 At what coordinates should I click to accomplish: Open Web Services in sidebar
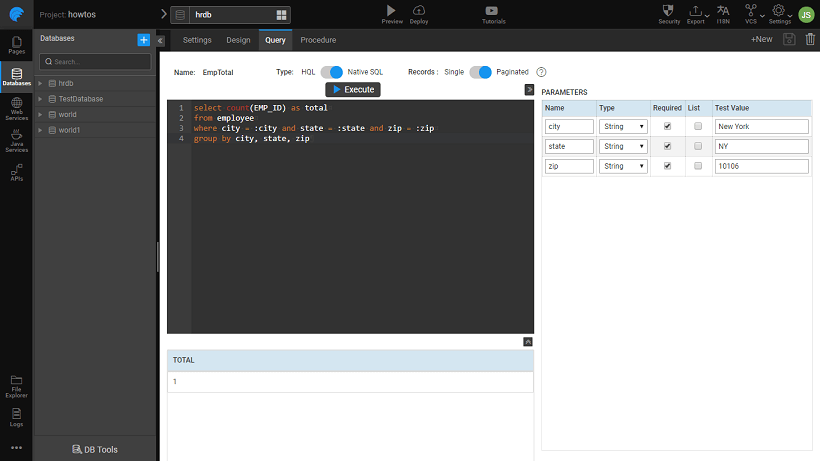point(16,107)
